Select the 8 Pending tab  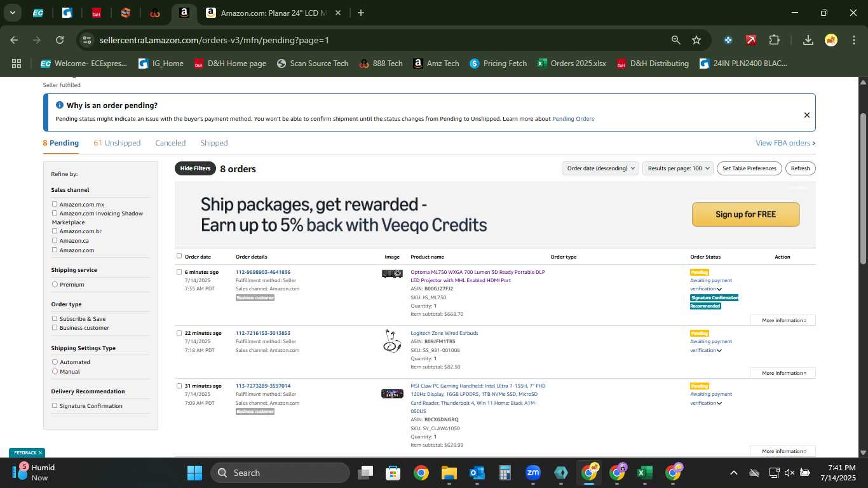pos(61,143)
